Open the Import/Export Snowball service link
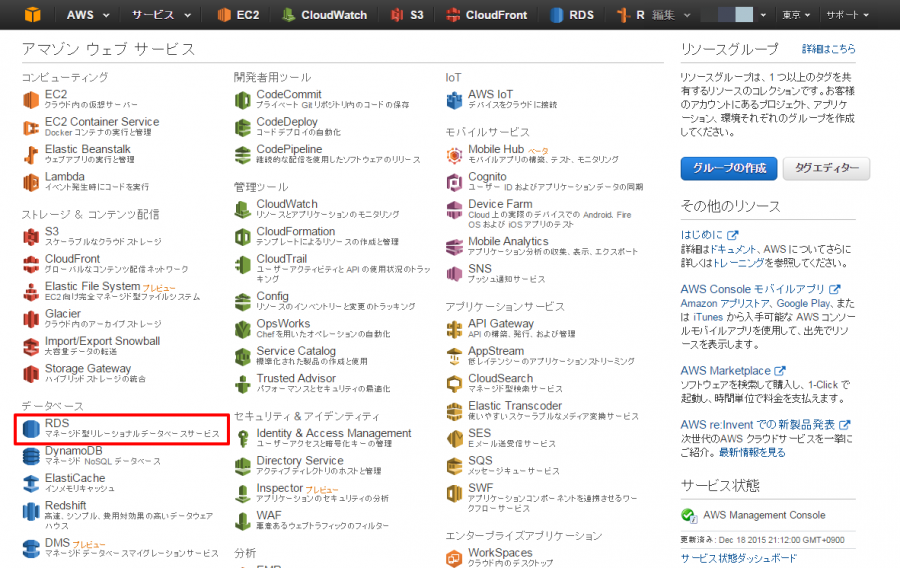 point(102,341)
